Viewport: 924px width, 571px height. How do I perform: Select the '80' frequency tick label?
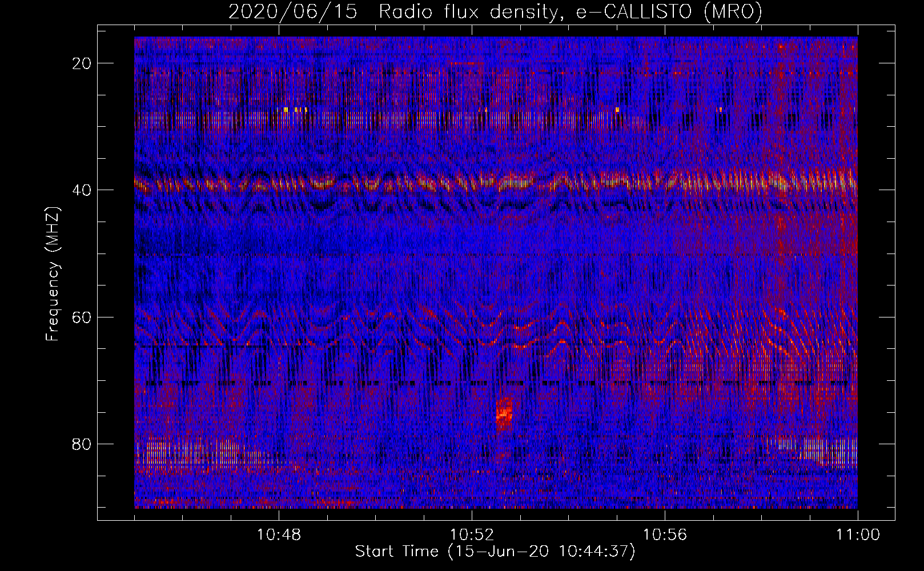[82, 444]
